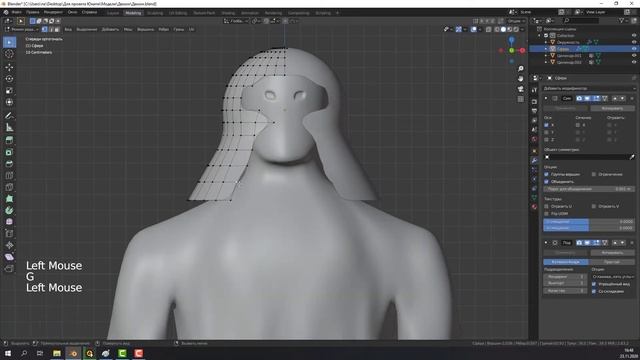Select the Shear tool
The height and width of the screenshot is (360, 640).
(9, 257)
